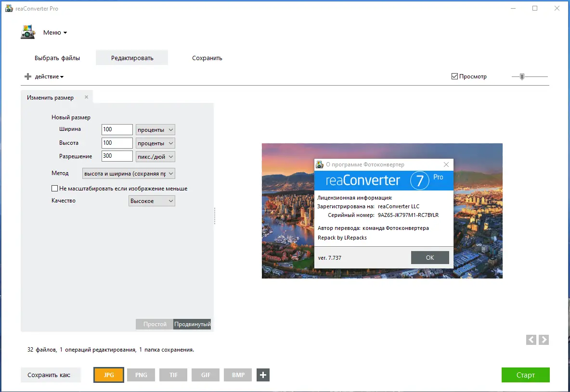The image size is (570, 392).
Task: Open the Качество dropdown
Action: click(152, 201)
